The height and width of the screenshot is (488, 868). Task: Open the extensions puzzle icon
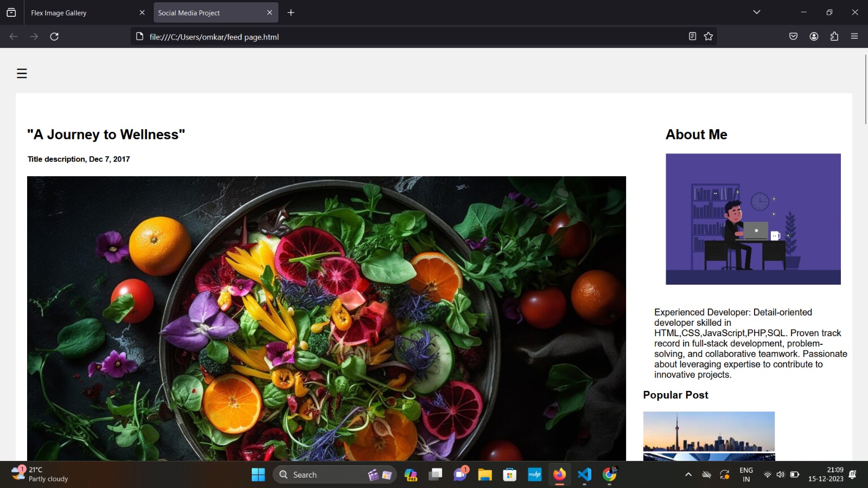coord(834,36)
